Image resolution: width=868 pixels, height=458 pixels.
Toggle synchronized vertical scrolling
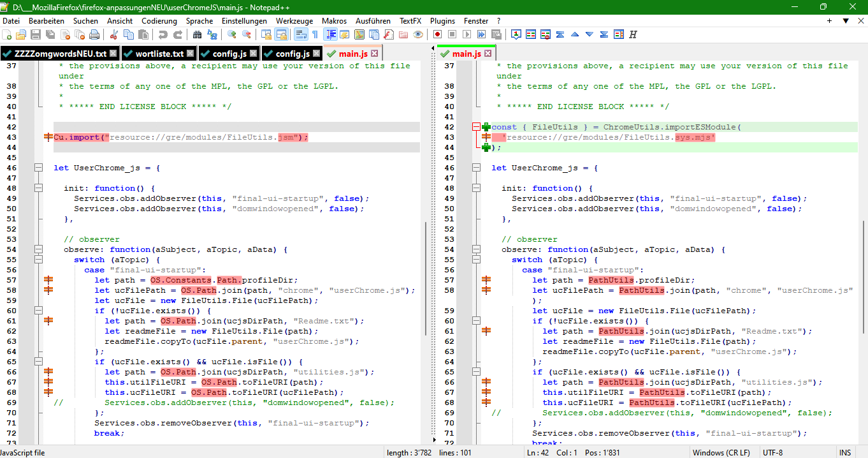tap(266, 34)
